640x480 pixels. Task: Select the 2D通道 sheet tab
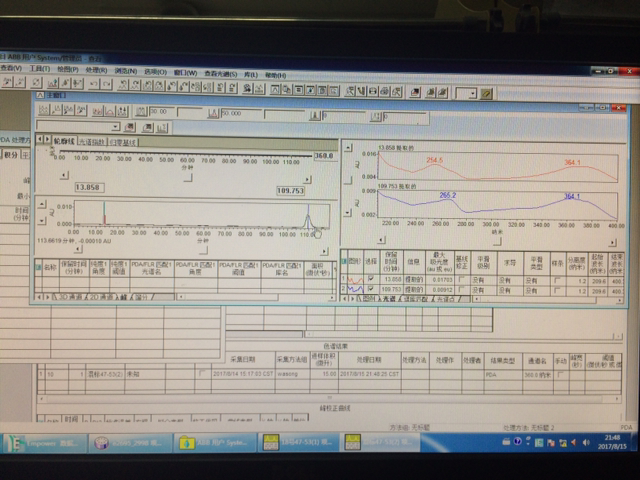(100, 297)
